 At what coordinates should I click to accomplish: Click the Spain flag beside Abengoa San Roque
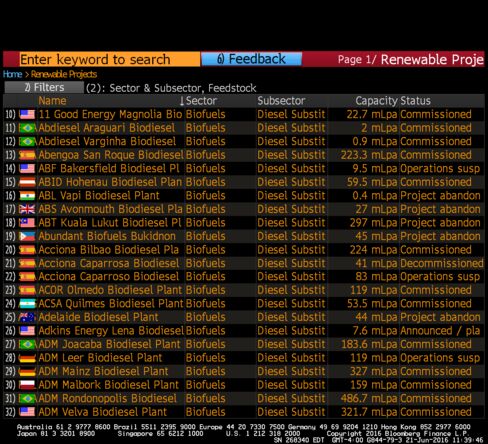click(x=27, y=155)
